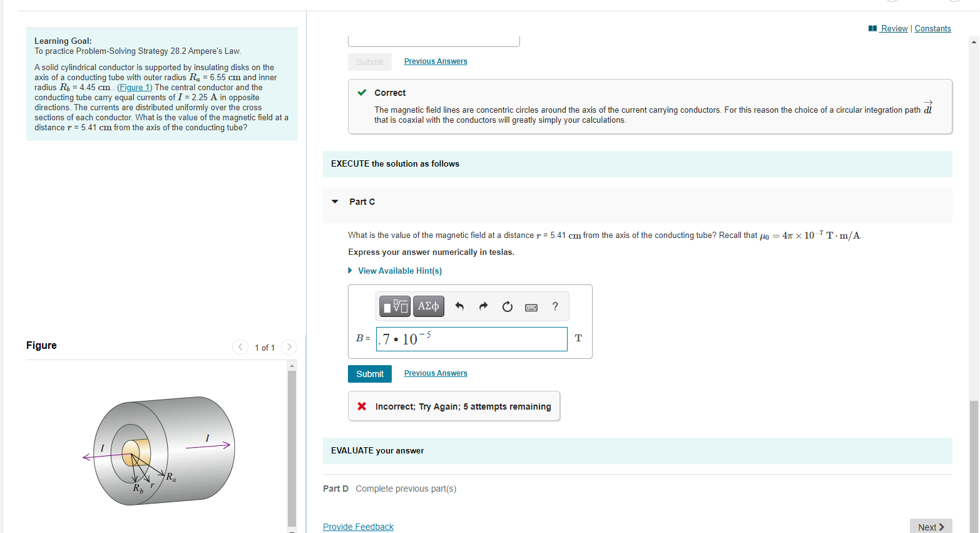Screen dimensions: 980x533
Task: Advance the figure with the right arrow
Action: coord(288,346)
